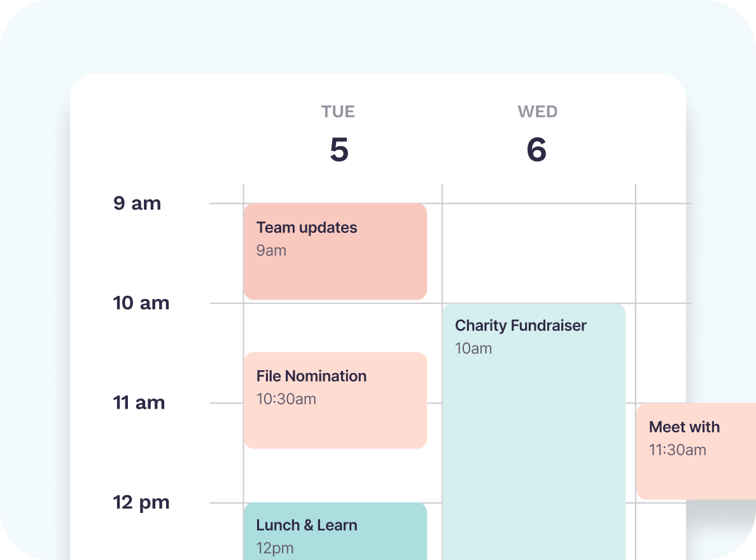Image resolution: width=756 pixels, height=560 pixels.
Task: Select empty 10 am slot above "Meet with"
Action: [x=662, y=352]
